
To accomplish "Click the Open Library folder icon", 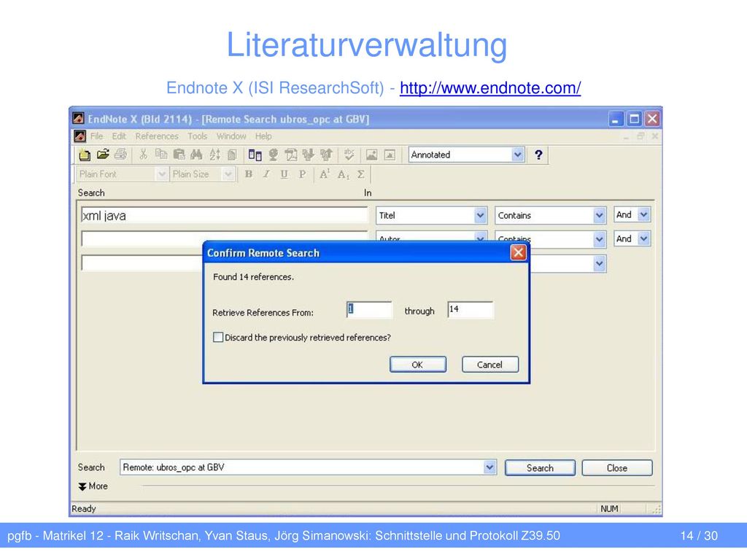I will [102, 155].
